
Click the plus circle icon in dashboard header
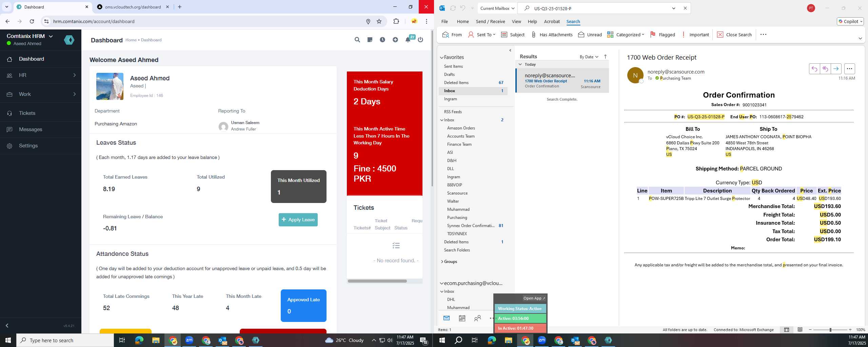(x=395, y=40)
